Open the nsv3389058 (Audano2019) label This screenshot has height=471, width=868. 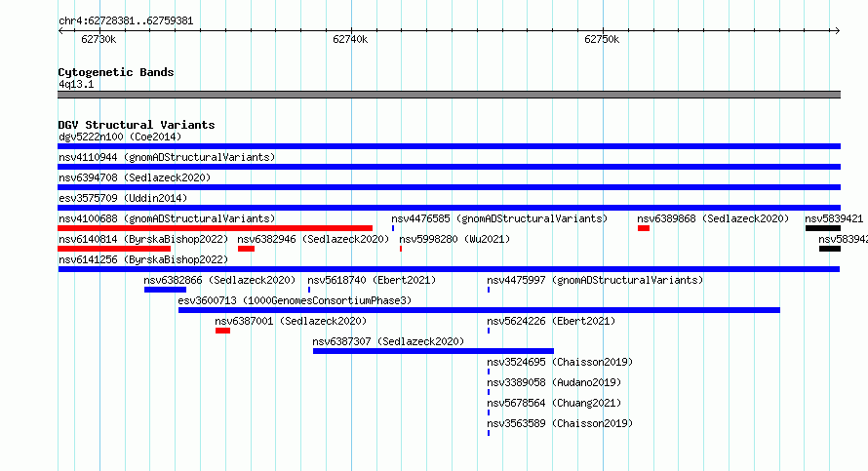554,382
